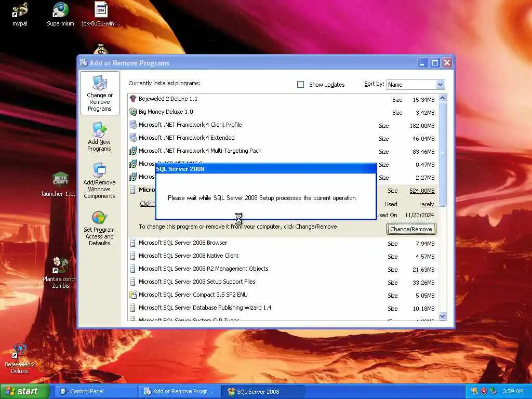Click the 'rarely' usage value
This screenshot has width=532, height=399.
pos(427,204)
